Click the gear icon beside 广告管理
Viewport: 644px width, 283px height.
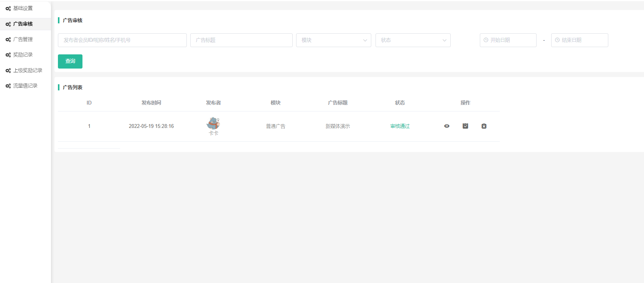[8, 39]
